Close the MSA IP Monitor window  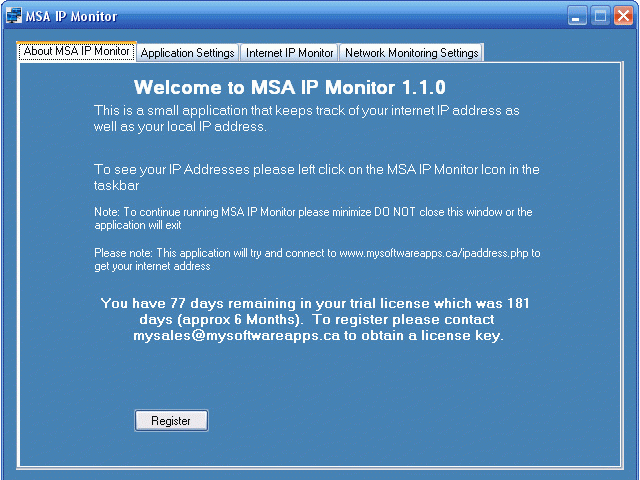[623, 16]
